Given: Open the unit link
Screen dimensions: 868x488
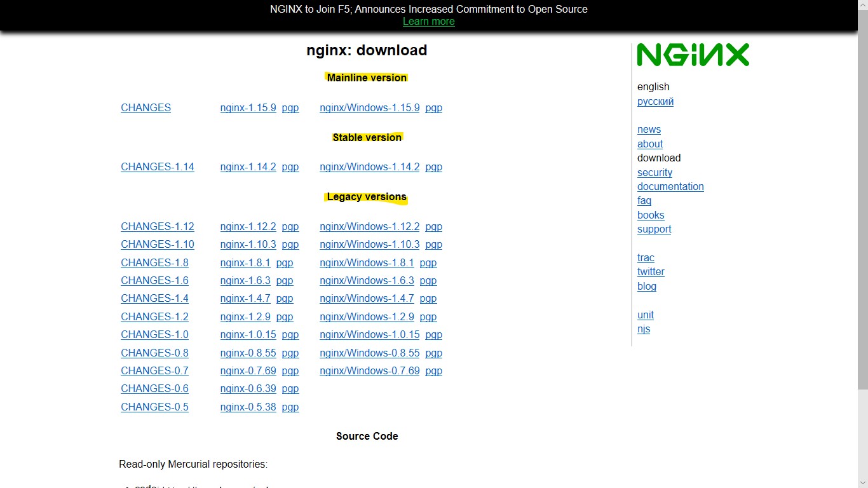Looking at the screenshot, I should [x=646, y=315].
